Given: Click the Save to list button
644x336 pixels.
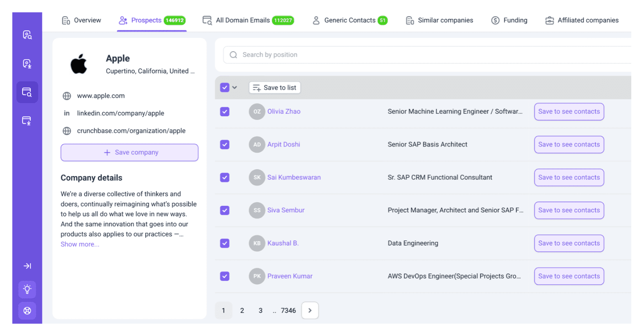Looking at the screenshot, I should 275,87.
